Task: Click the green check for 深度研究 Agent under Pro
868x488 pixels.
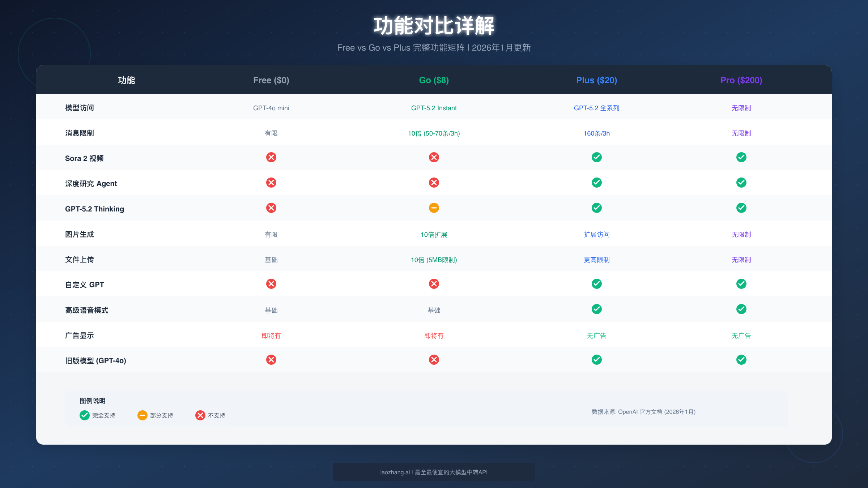Action: pos(741,183)
